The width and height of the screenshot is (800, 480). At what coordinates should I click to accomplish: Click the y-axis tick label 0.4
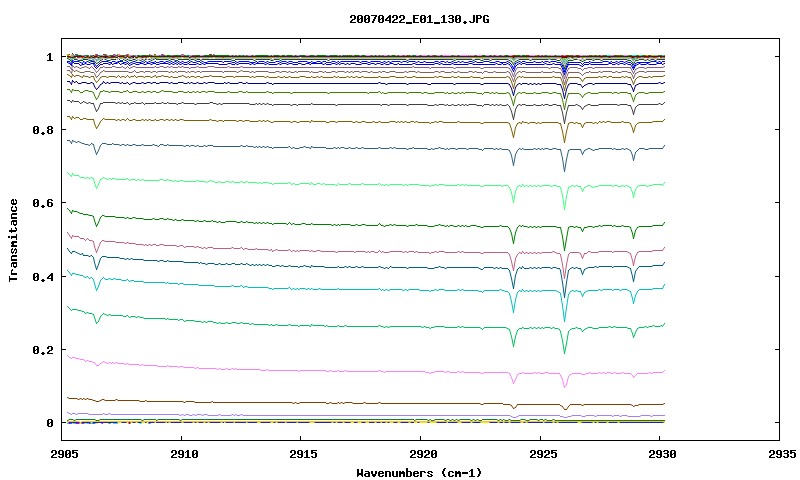43,276
